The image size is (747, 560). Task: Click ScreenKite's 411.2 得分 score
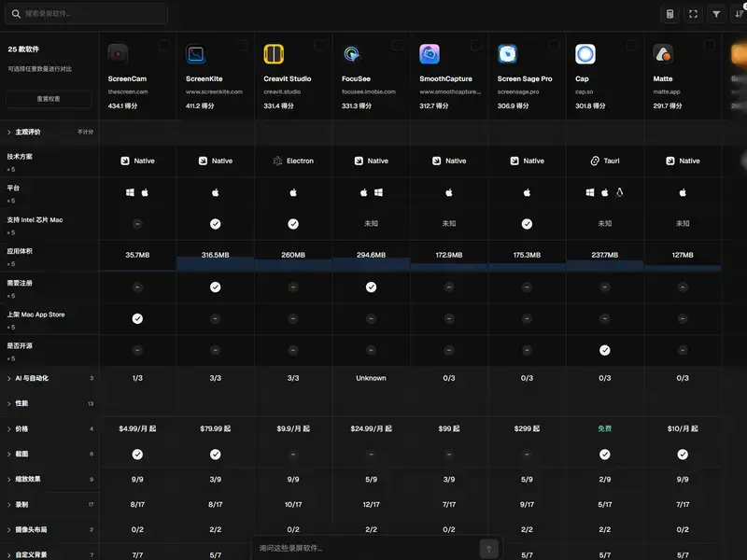coord(200,105)
